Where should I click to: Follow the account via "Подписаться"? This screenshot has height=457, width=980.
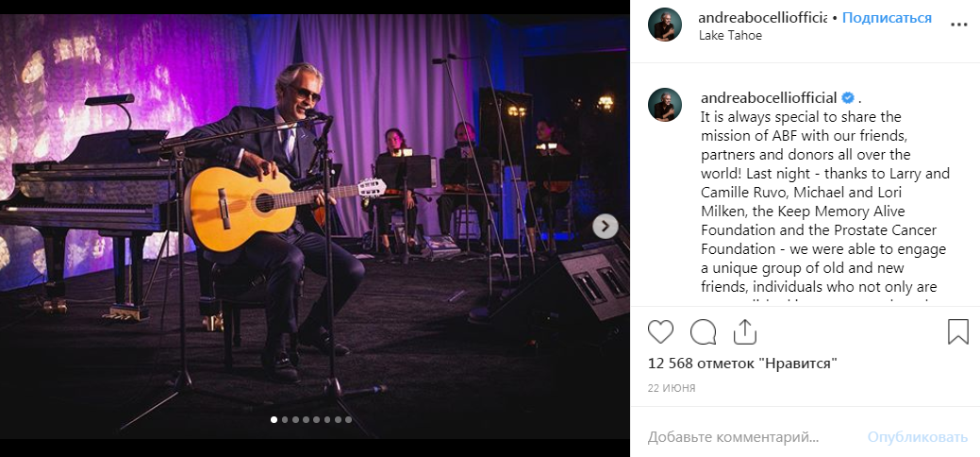[x=887, y=18]
